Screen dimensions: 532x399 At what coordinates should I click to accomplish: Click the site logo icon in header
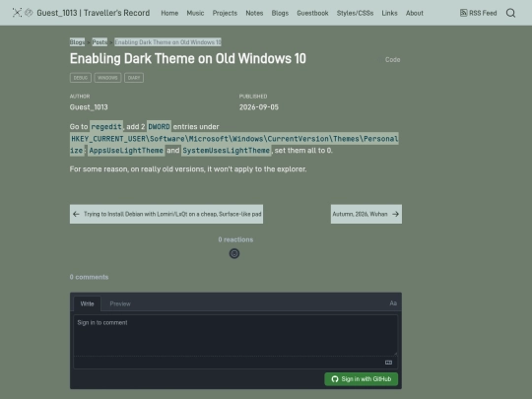[17, 13]
